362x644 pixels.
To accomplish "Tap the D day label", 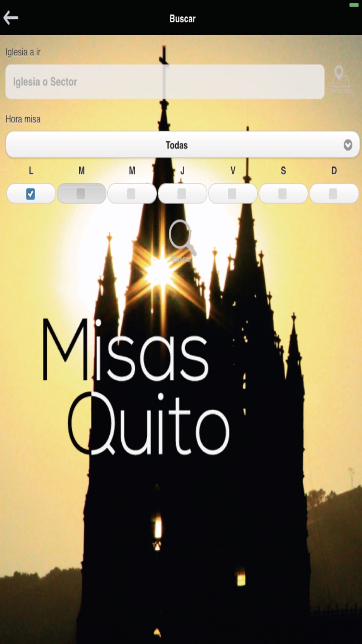I will click(334, 171).
